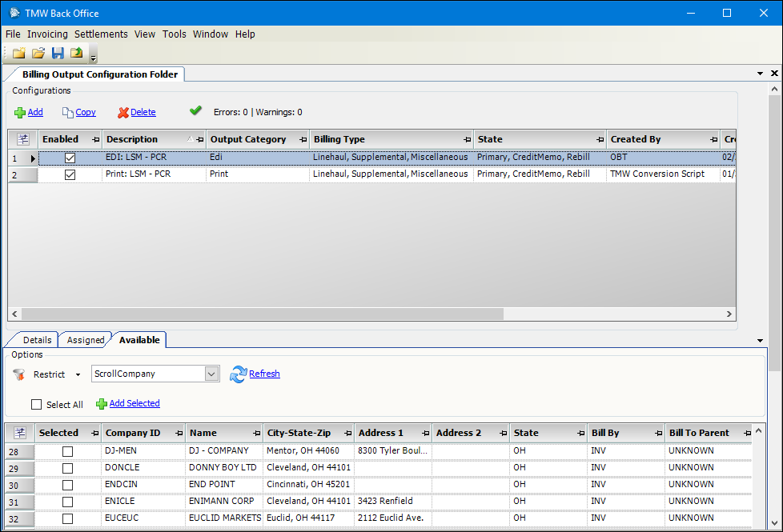Expand the Restrict dropdown arrow

[x=78, y=374]
